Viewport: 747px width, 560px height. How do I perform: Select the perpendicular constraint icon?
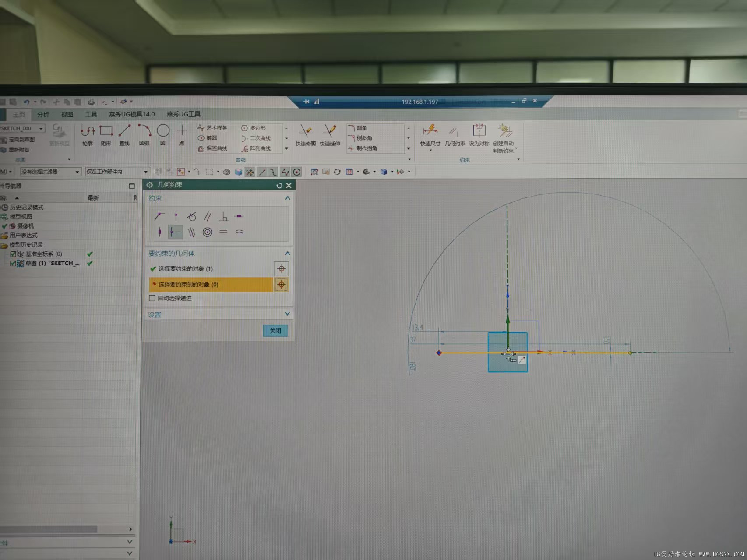point(223,216)
